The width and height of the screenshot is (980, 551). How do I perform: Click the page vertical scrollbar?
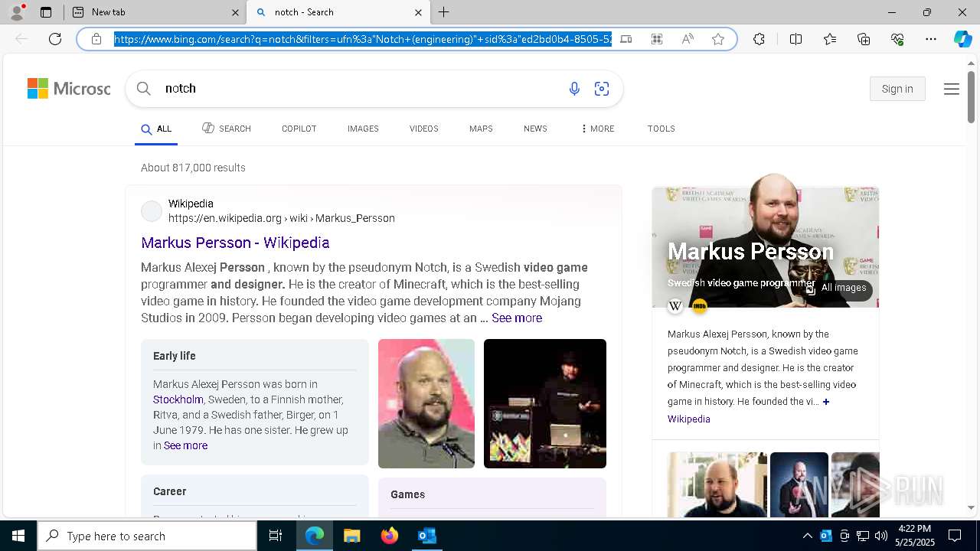pos(971,97)
